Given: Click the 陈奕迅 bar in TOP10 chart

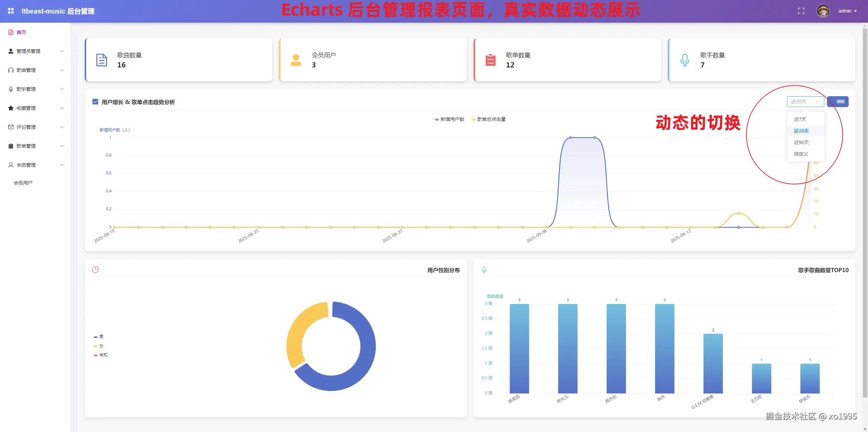Looking at the screenshot, I should (519, 348).
